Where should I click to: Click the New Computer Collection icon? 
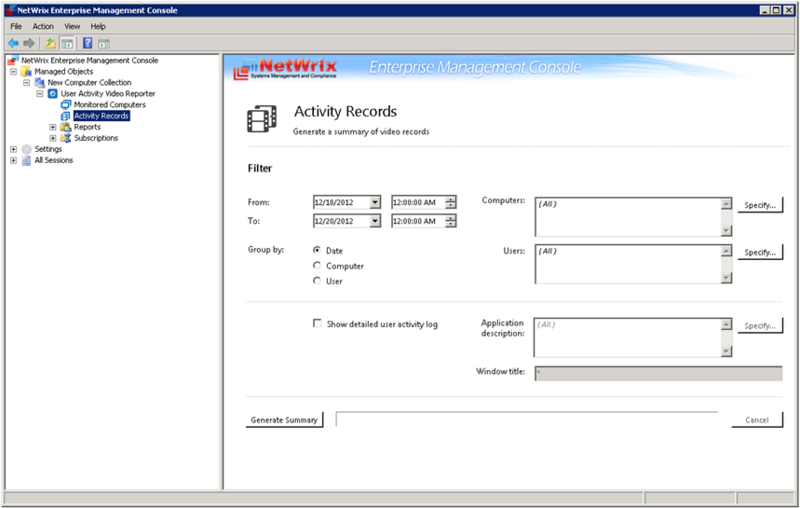click(x=40, y=83)
